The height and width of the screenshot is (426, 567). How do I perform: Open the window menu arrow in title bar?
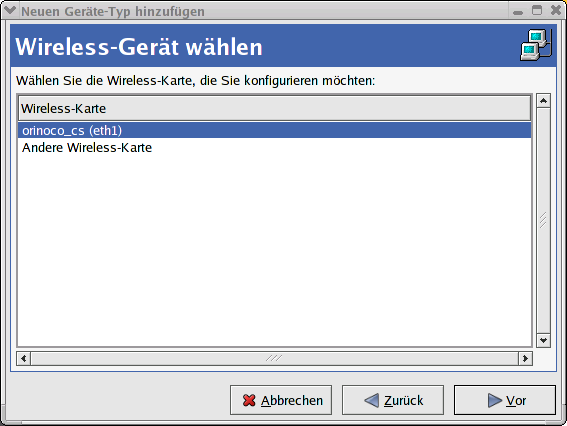(x=10, y=10)
